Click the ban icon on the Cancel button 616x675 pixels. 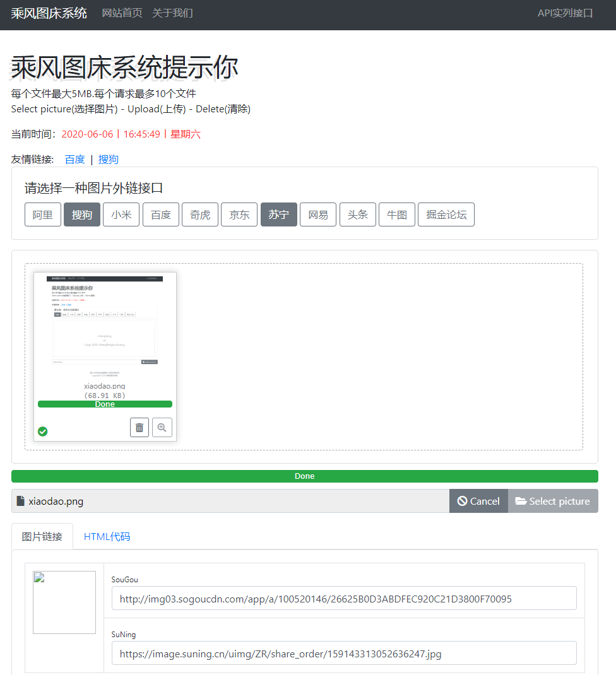pyautogui.click(x=461, y=500)
